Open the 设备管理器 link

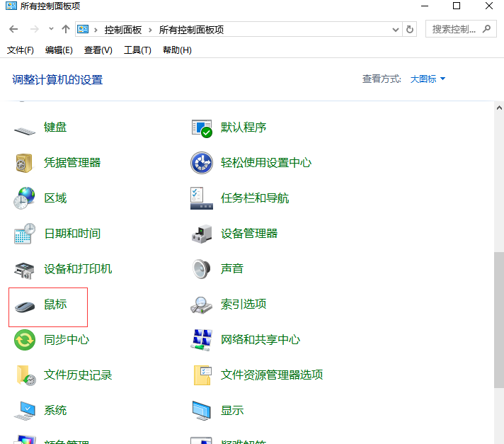point(249,234)
